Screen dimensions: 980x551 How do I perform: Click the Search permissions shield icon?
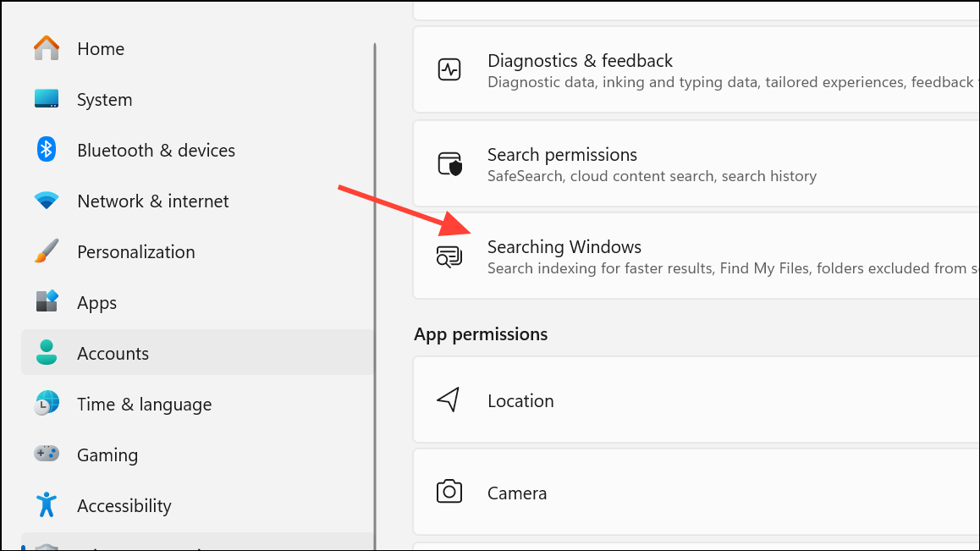[x=449, y=164]
